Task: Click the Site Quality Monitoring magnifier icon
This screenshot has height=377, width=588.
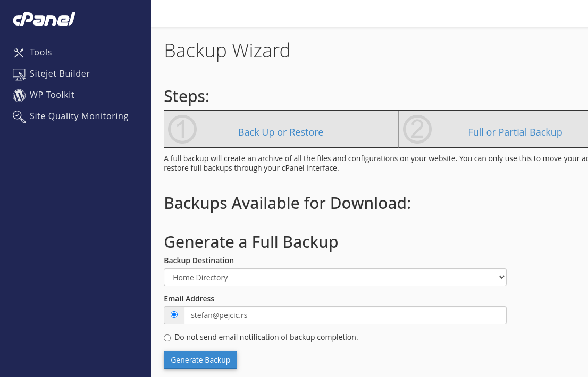Action: [19, 116]
